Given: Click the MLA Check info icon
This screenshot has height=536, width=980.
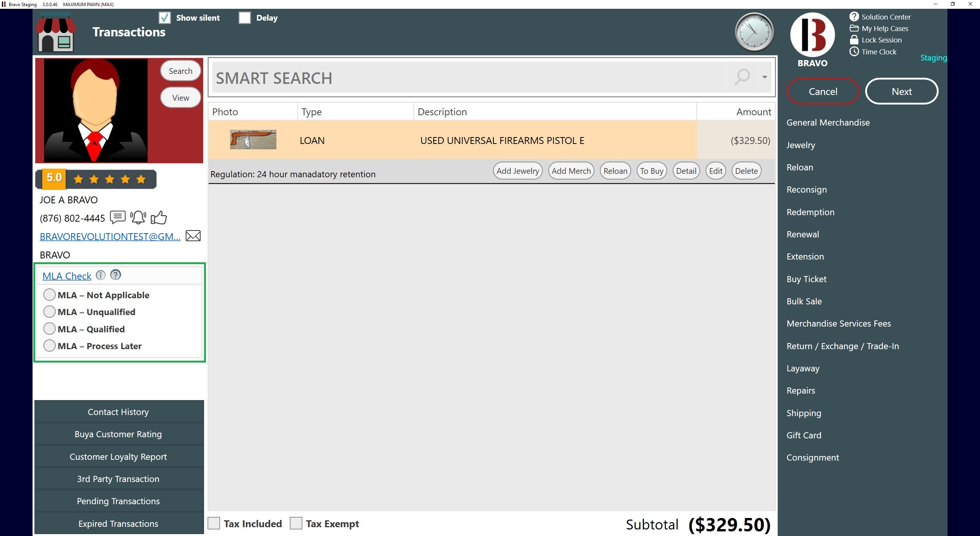Looking at the screenshot, I should [100, 275].
